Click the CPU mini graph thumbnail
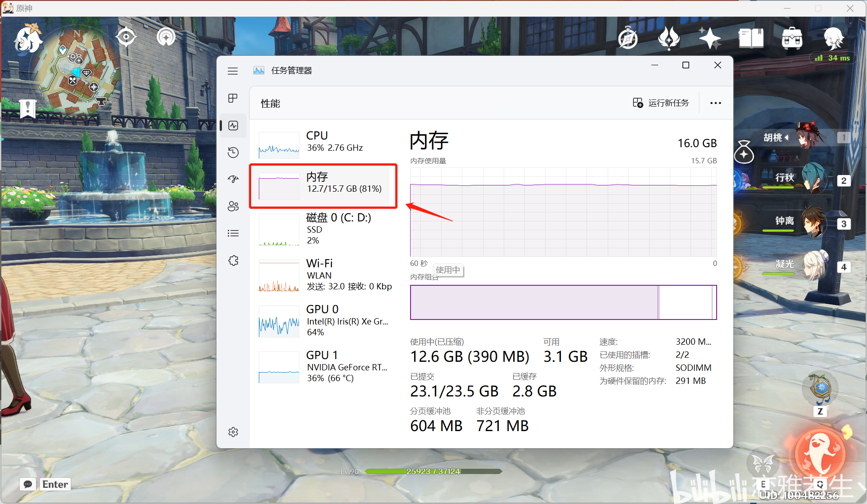 click(x=279, y=145)
